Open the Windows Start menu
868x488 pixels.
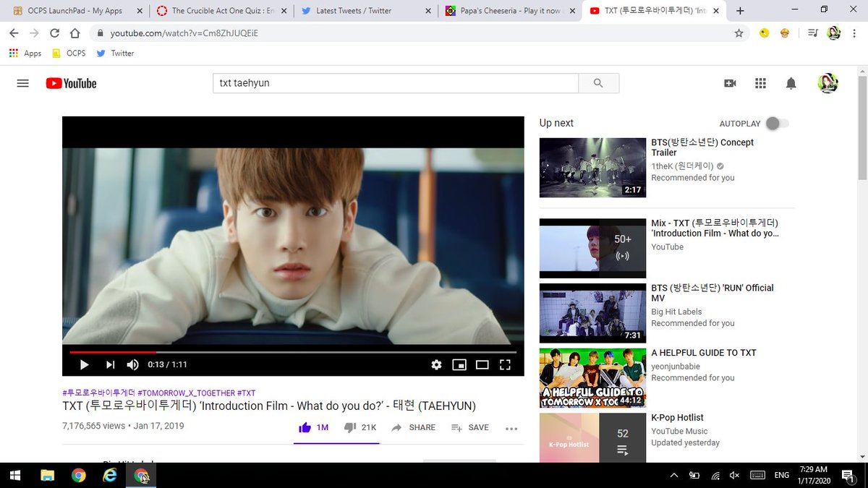[x=14, y=476]
